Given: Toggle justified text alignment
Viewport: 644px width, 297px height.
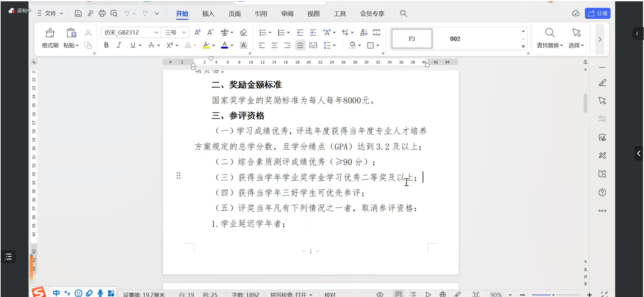Looking at the screenshot, I should (x=300, y=45).
